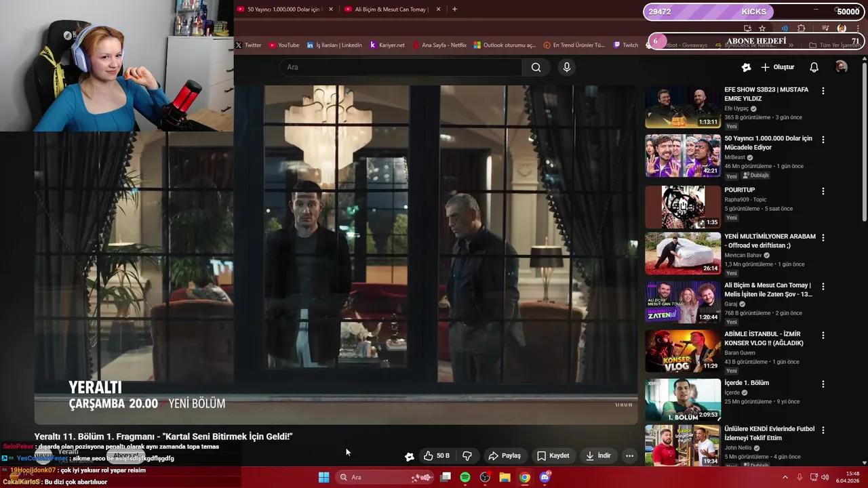Open OBS Studio from the taskbar
This screenshot has width=868, height=488.
484,477
